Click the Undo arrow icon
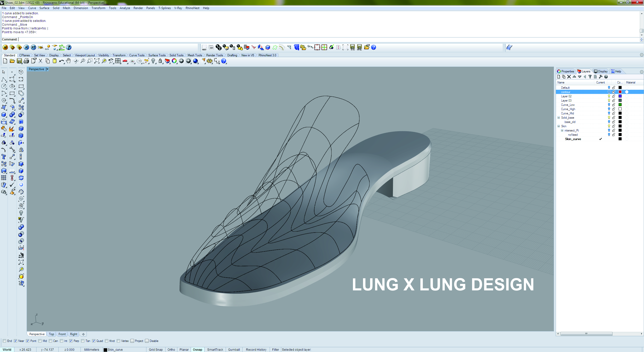The image size is (644, 352). pos(61,61)
